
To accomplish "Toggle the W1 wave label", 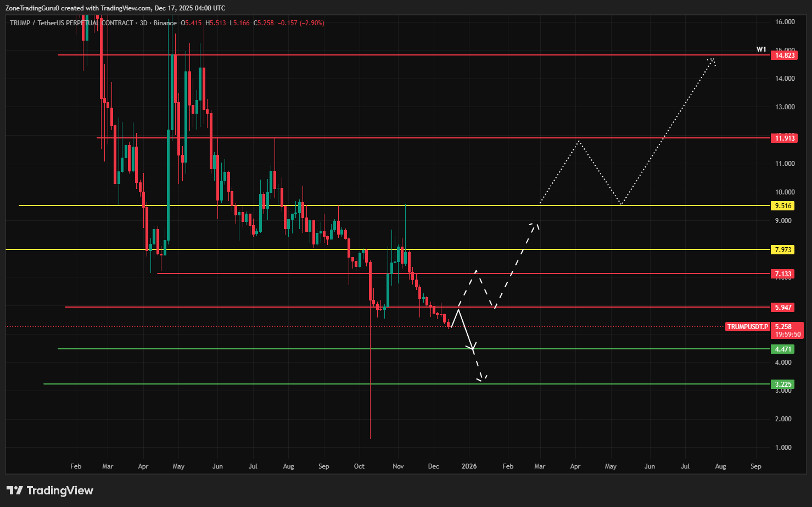I will [761, 49].
